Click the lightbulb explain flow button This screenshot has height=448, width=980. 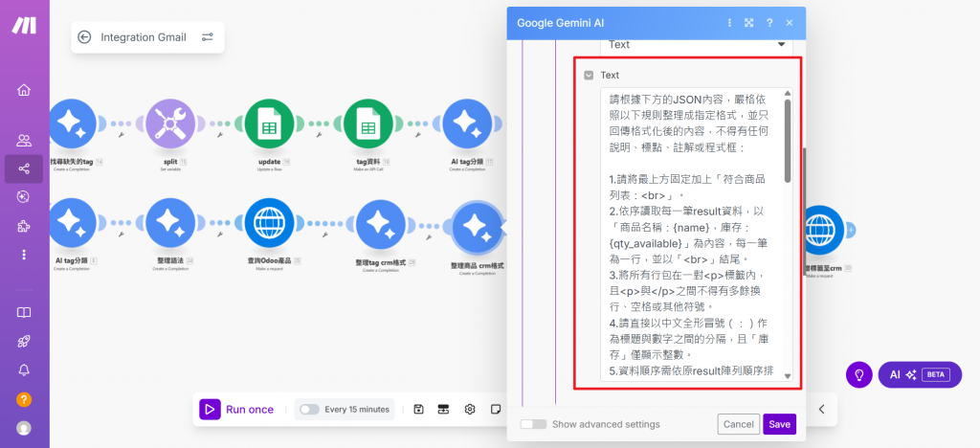859,375
